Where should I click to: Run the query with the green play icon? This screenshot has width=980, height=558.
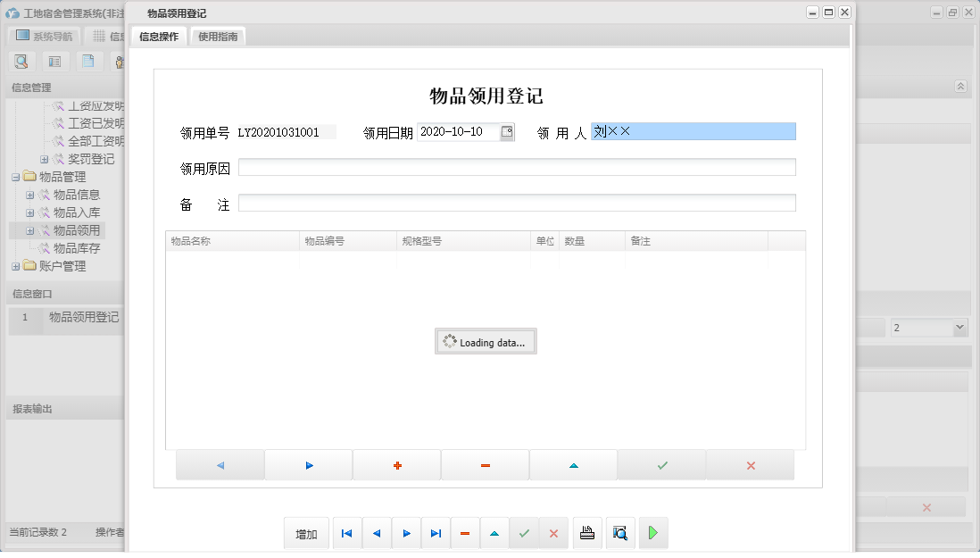tap(652, 533)
